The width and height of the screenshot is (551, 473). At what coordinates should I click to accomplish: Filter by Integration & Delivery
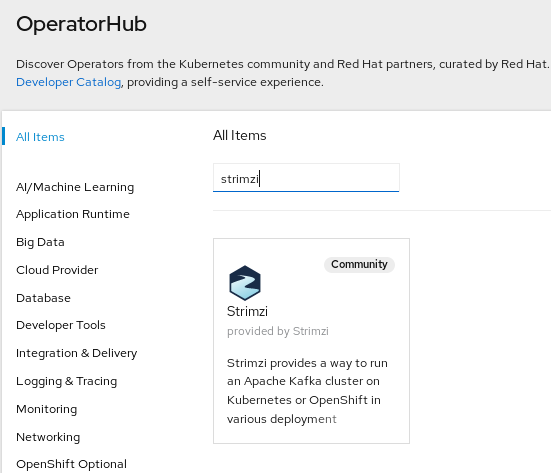[x=77, y=353]
